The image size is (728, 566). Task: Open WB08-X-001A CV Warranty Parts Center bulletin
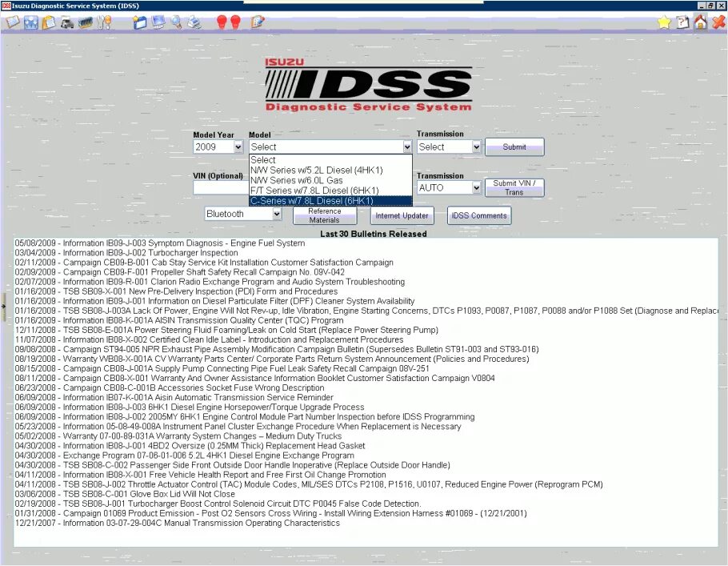(272, 359)
